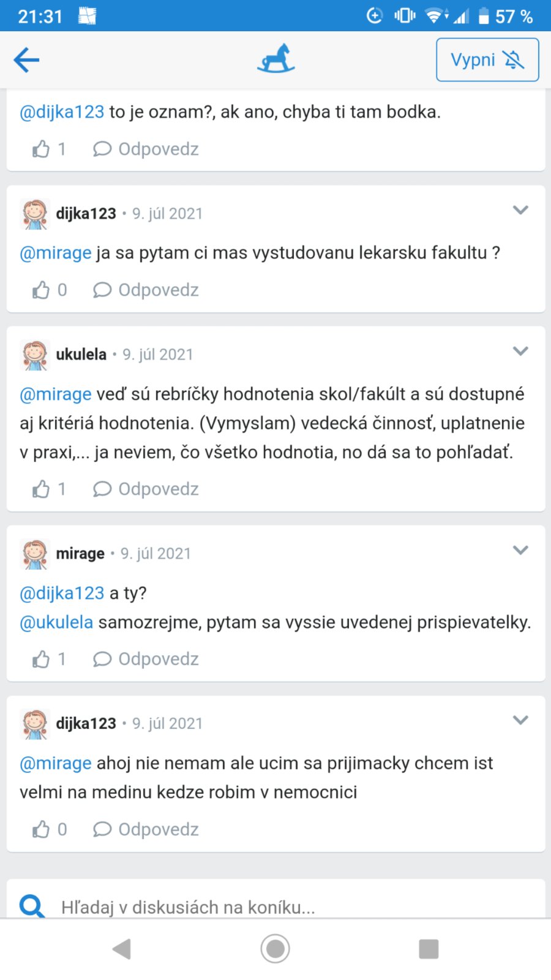Open the @dijka123 mention in mirage's comment
The width and height of the screenshot is (551, 980).
[62, 593]
